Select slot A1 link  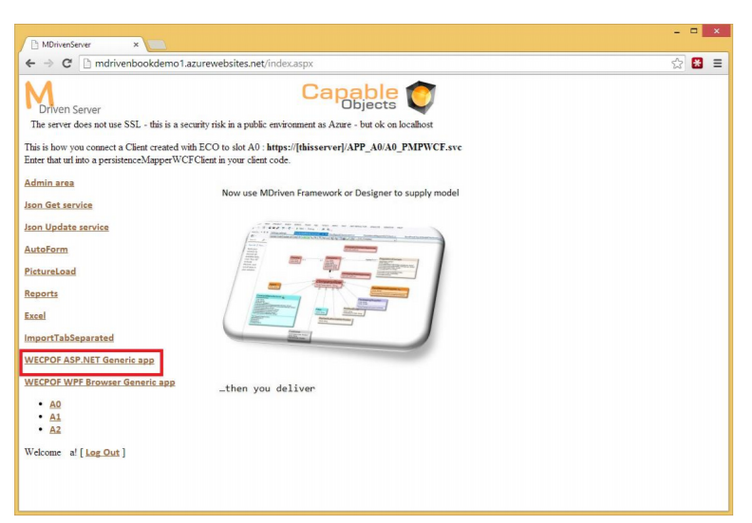55,417
